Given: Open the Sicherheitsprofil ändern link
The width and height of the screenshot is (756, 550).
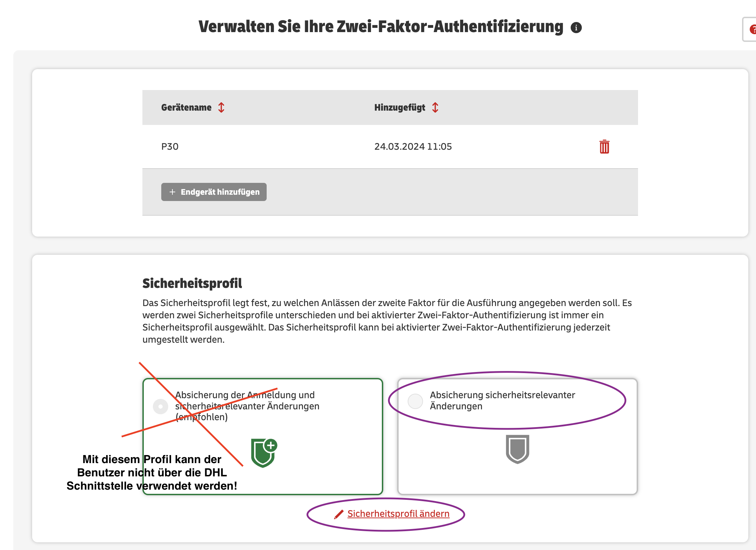Looking at the screenshot, I should (399, 513).
